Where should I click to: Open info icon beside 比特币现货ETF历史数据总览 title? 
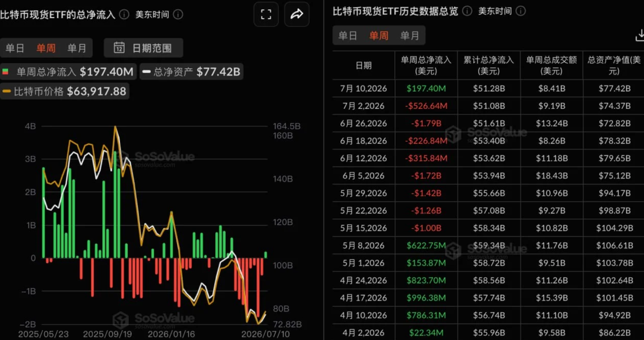467,11
